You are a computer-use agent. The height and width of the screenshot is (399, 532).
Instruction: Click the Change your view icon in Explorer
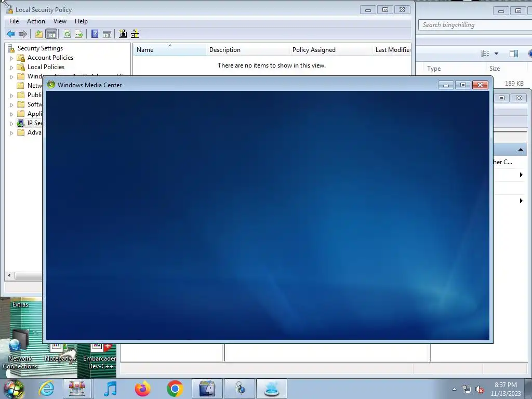point(485,54)
